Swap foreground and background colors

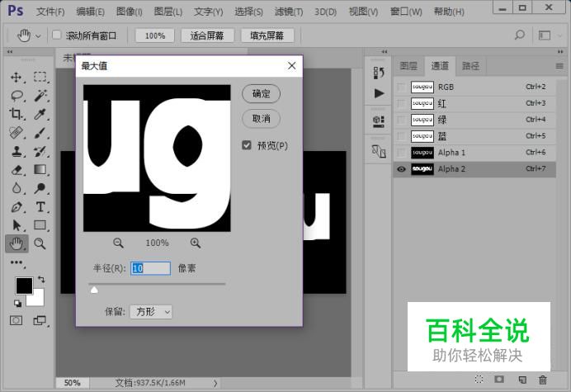[41, 280]
